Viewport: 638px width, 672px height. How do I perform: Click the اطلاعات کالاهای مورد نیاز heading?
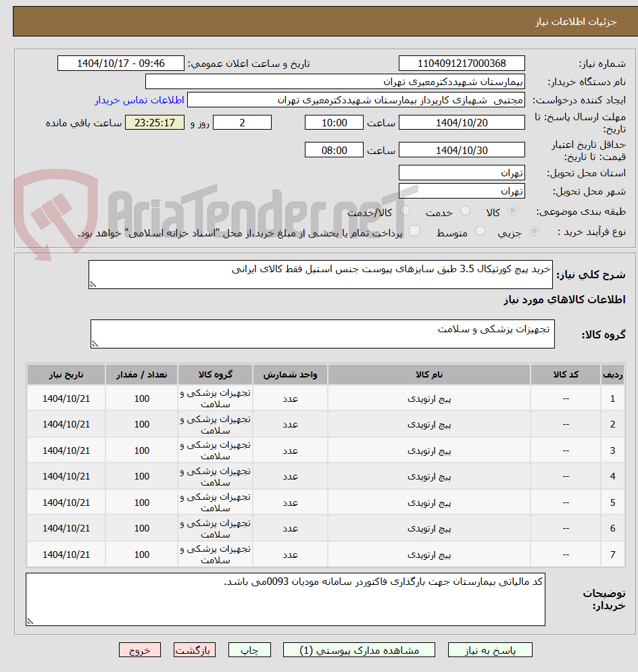click(564, 300)
